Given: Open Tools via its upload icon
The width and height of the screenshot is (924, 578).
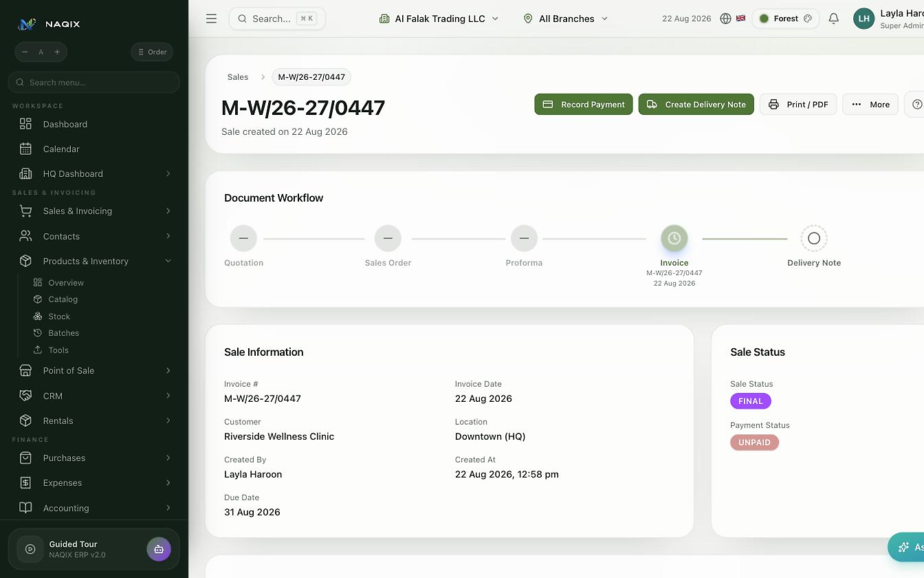Looking at the screenshot, I should [x=38, y=350].
